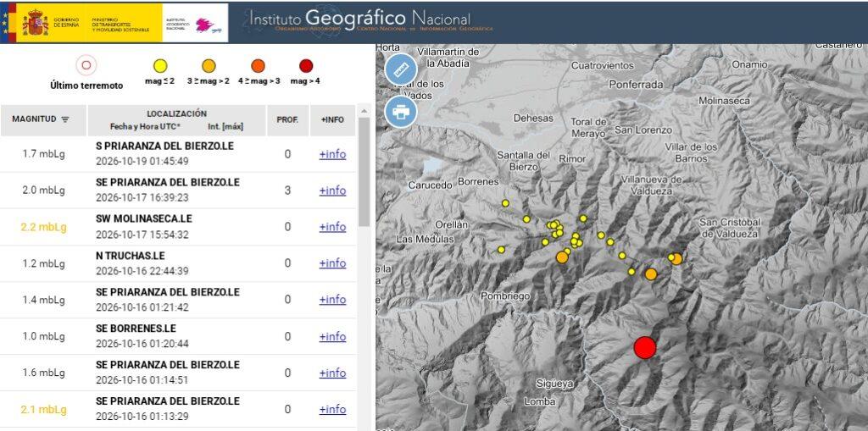Click the 1.0 mbLg magnitude value
The width and height of the screenshot is (868, 431).
(44, 336)
